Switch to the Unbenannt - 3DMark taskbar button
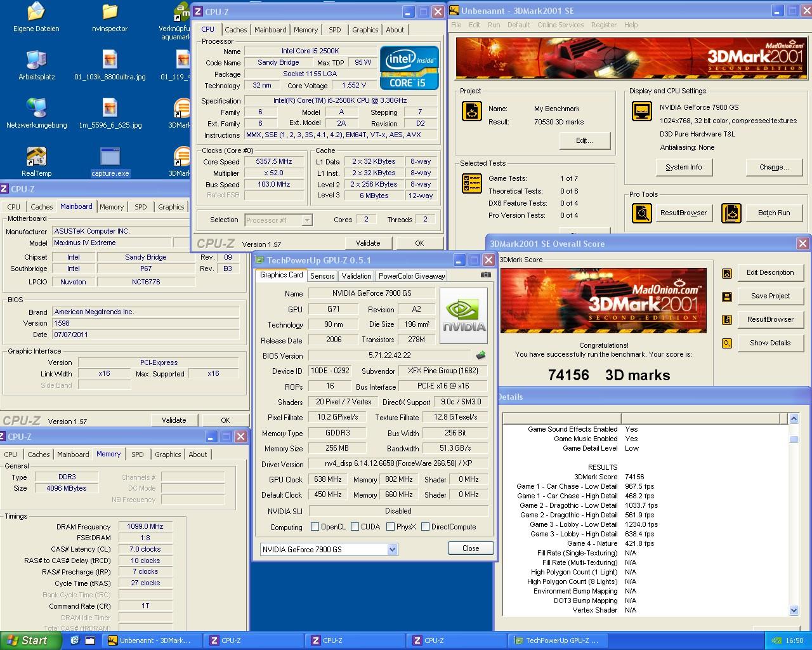This screenshot has height=650, width=812. (154, 641)
